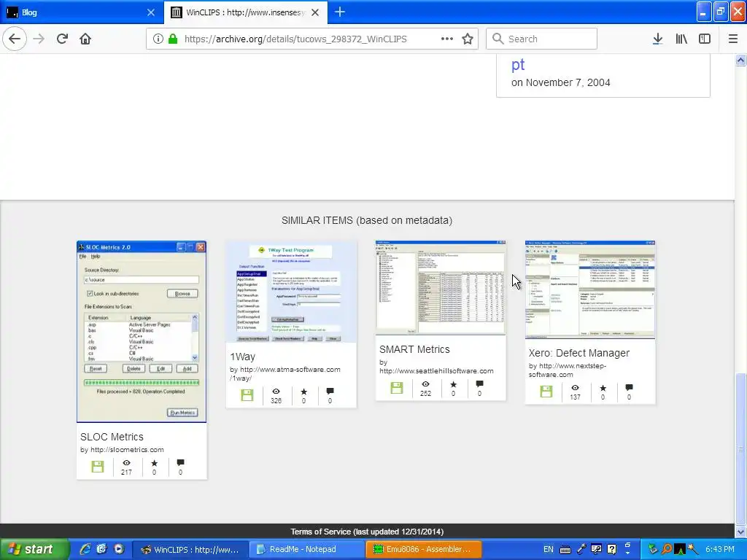Open page actions three-dot menu
The height and width of the screenshot is (560, 747).
click(x=447, y=39)
